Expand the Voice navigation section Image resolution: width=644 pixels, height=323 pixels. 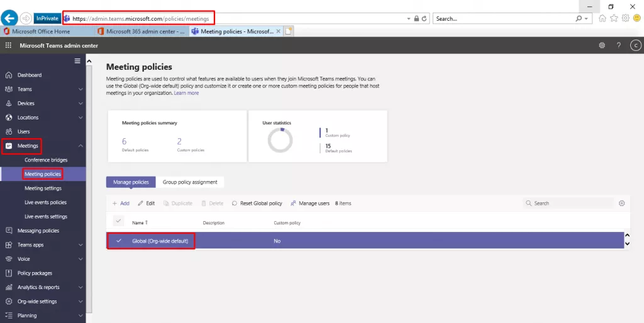[x=80, y=259]
